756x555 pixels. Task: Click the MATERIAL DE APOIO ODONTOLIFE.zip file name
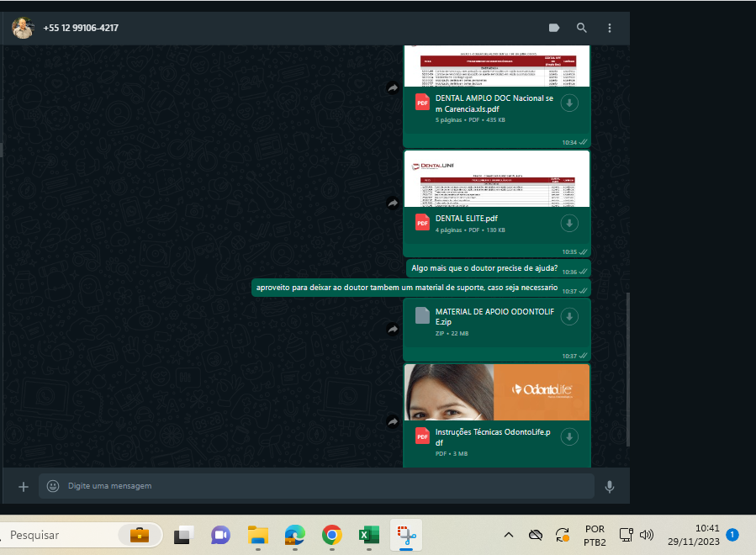click(x=494, y=317)
